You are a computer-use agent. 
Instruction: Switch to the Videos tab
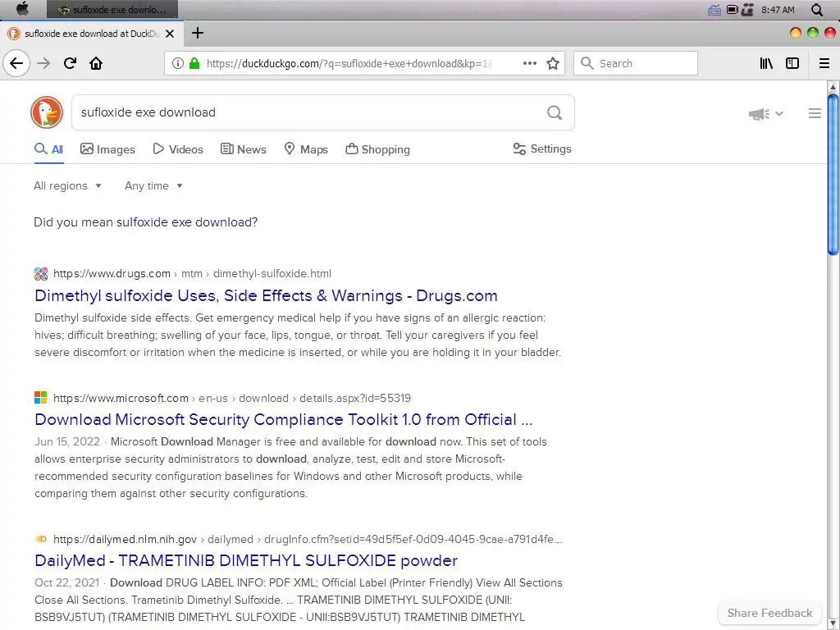pyautogui.click(x=178, y=149)
